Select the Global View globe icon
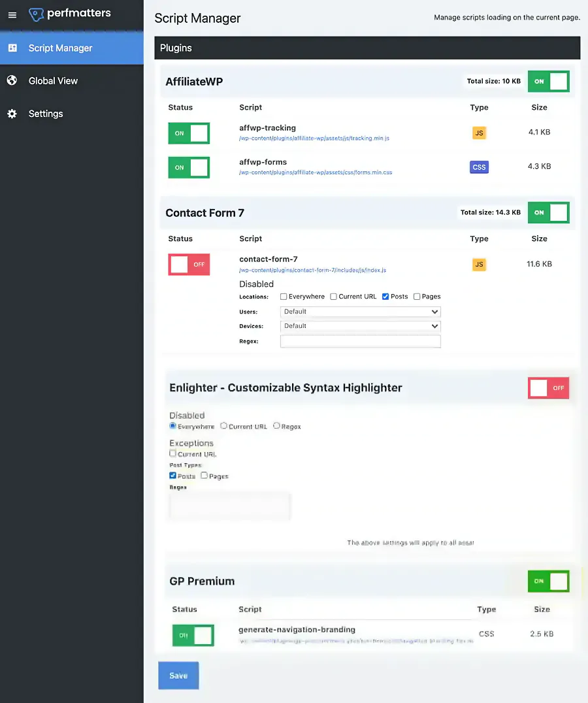The height and width of the screenshot is (703, 588). (12, 80)
